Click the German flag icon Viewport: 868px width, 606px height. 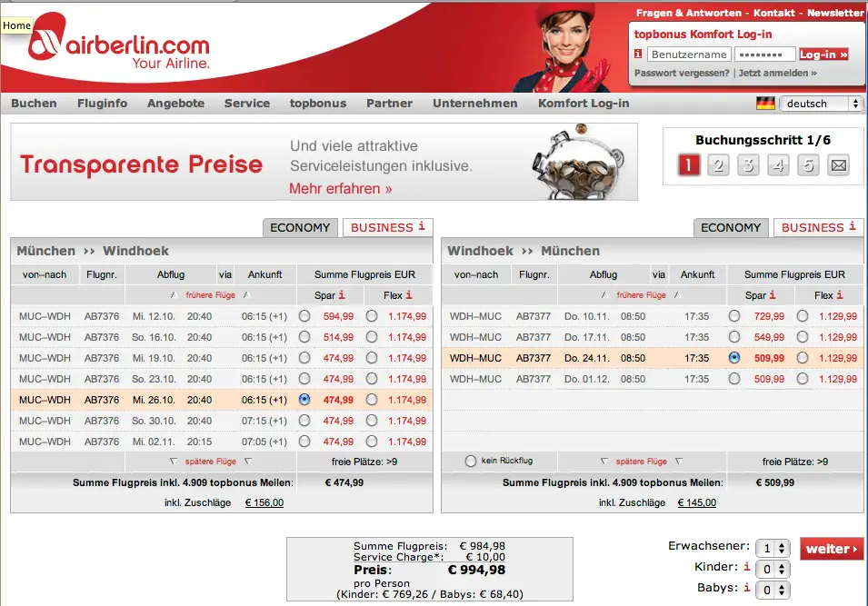[x=765, y=104]
